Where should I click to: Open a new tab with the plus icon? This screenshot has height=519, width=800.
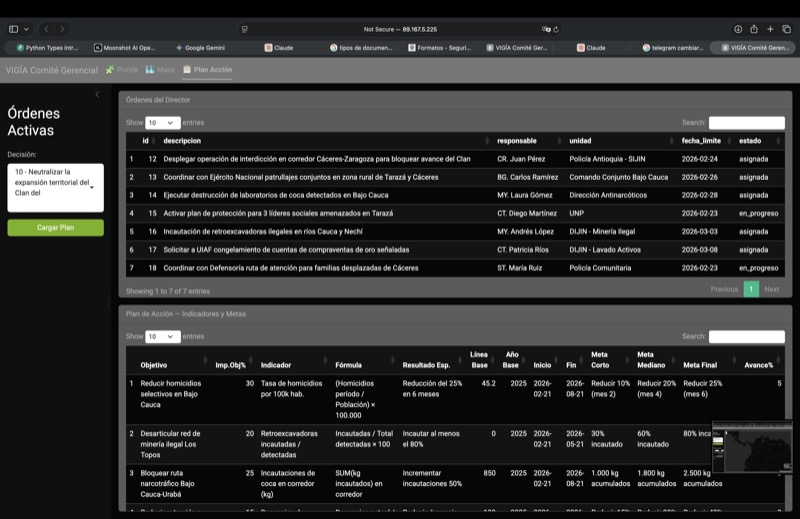(770, 29)
